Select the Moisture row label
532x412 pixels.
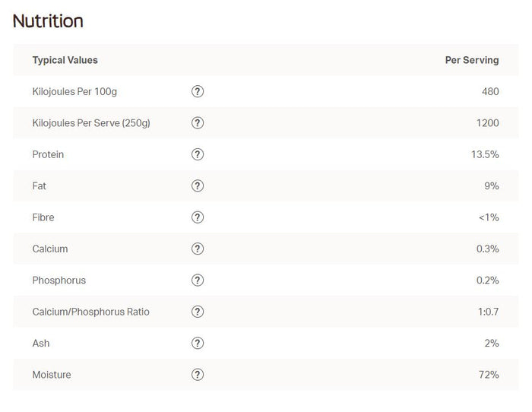[x=52, y=375]
